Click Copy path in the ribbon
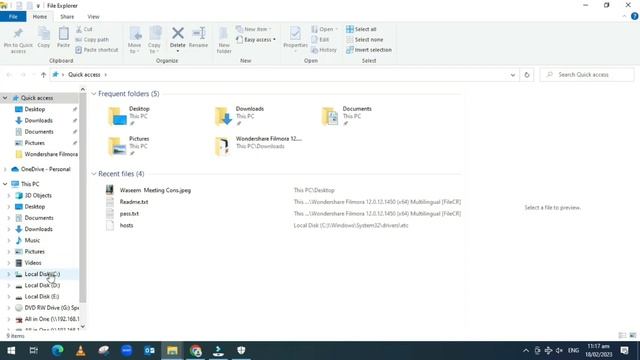This screenshot has width=640, height=360. (x=92, y=40)
